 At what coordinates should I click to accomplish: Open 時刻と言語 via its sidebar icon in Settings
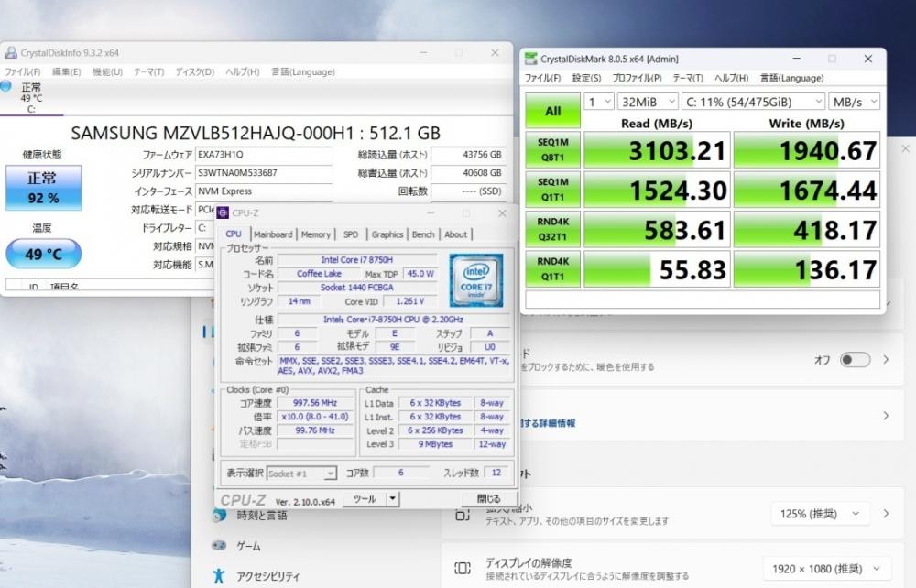point(219,516)
